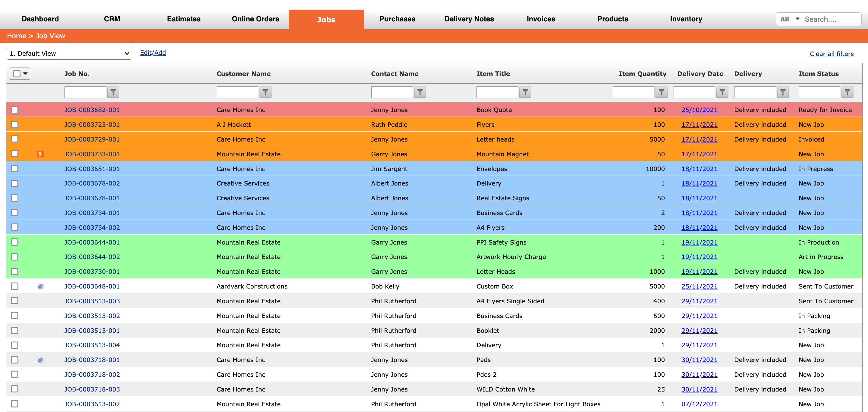Click the Delivery Date filter funnel icon

click(722, 92)
